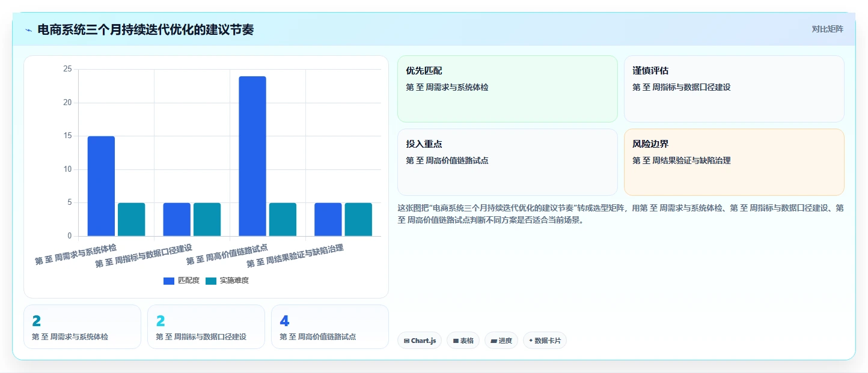868x373 pixels.
Task: Click stat card 2 for 指标与数据口径建设
Action: 206,327
